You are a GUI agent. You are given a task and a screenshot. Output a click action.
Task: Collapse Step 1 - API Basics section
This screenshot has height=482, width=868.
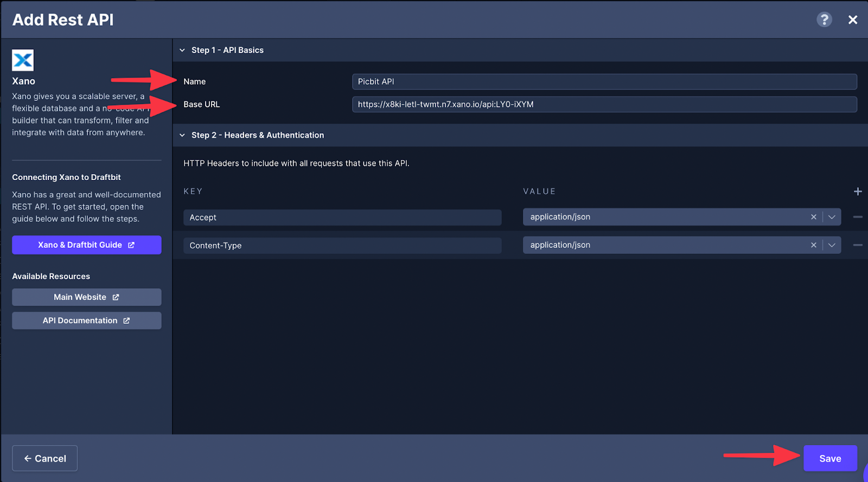(x=182, y=50)
